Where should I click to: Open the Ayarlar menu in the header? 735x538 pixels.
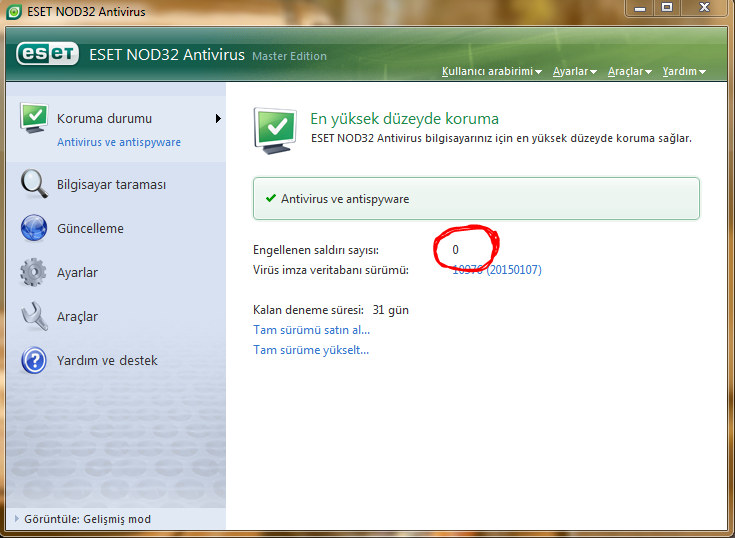coord(575,71)
